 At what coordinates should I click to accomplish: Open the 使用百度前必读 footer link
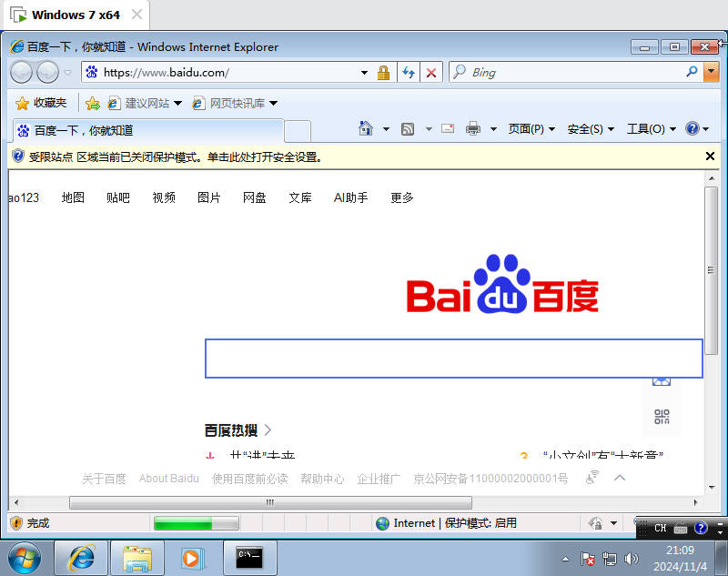249,479
